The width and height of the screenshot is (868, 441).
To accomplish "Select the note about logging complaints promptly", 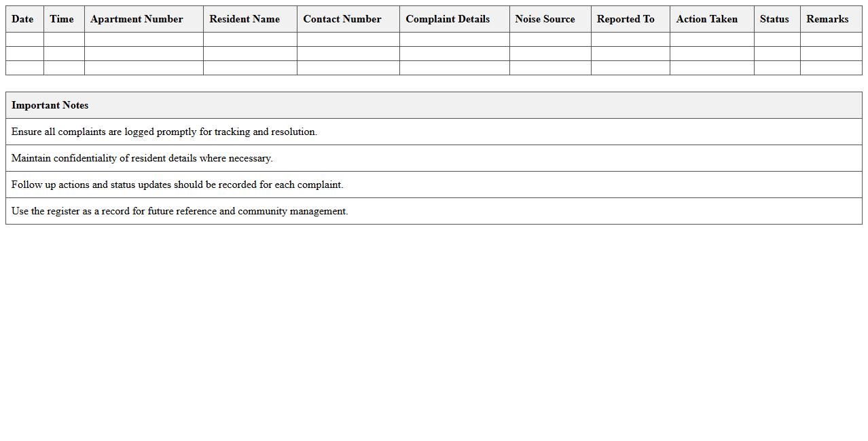I will click(x=164, y=132).
